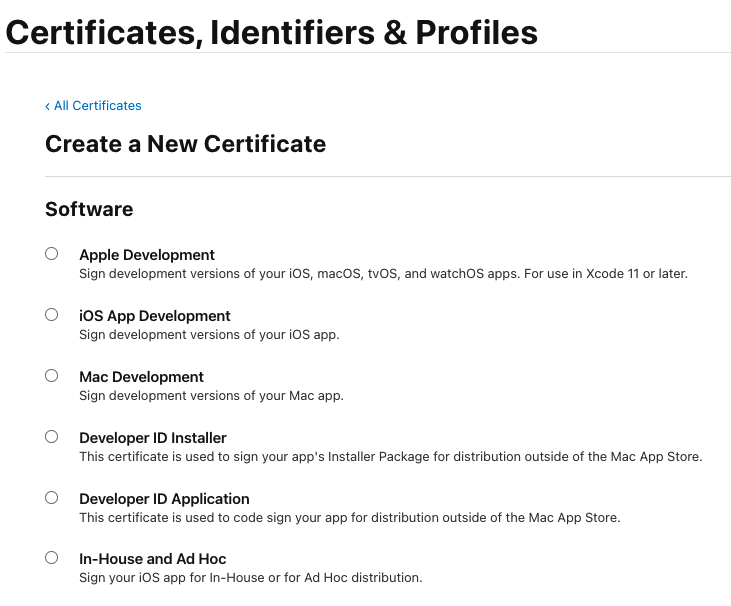731x606 pixels.
Task: Click the Software section heading
Action: coord(89,209)
